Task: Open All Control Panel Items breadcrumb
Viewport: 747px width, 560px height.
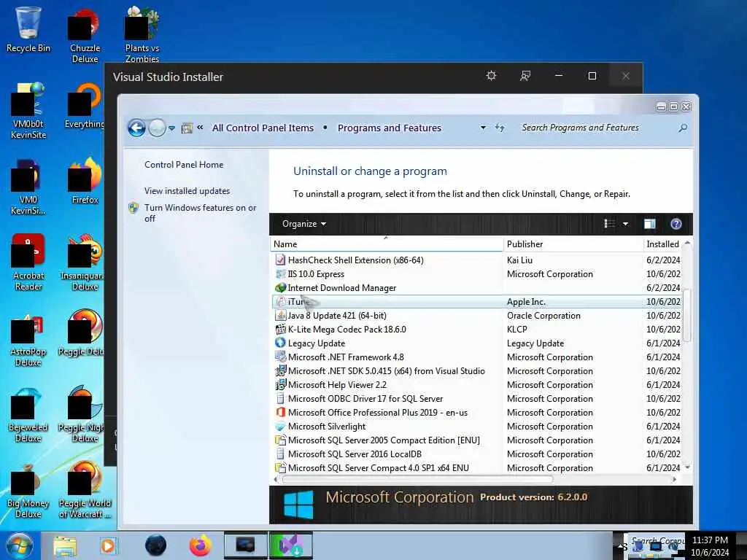Action: pyautogui.click(x=263, y=128)
